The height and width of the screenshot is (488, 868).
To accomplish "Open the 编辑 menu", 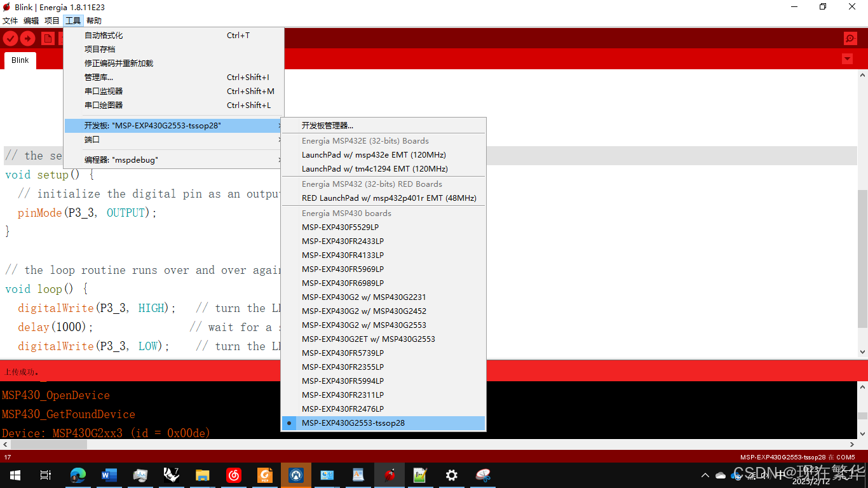I will tap(31, 21).
